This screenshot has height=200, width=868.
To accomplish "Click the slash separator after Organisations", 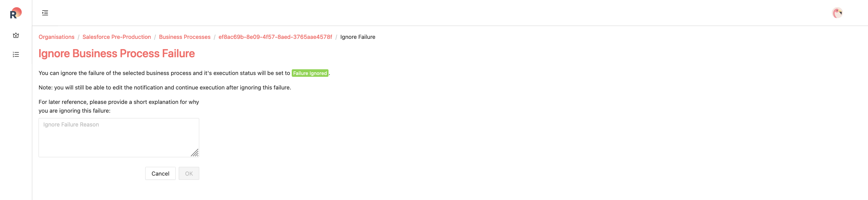I will point(78,37).
